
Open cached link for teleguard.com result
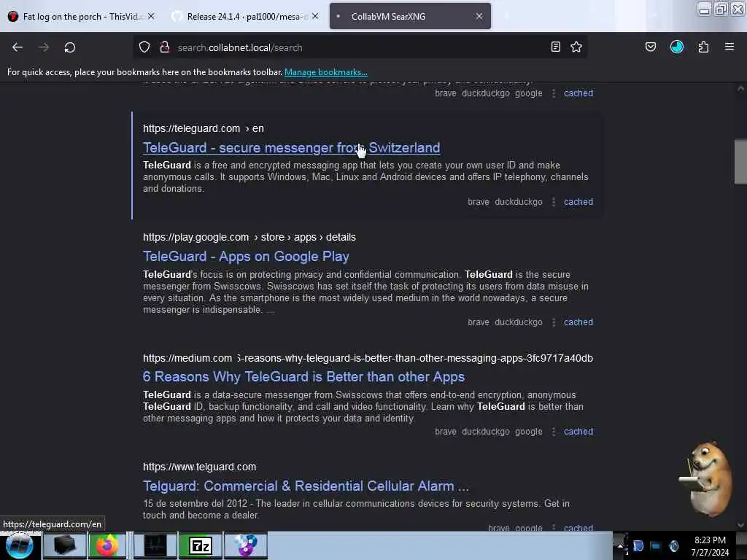click(x=578, y=202)
